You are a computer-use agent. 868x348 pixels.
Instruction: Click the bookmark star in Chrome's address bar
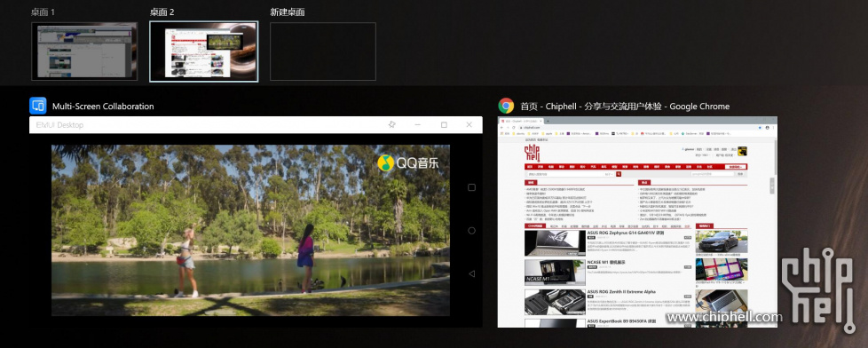(760, 128)
